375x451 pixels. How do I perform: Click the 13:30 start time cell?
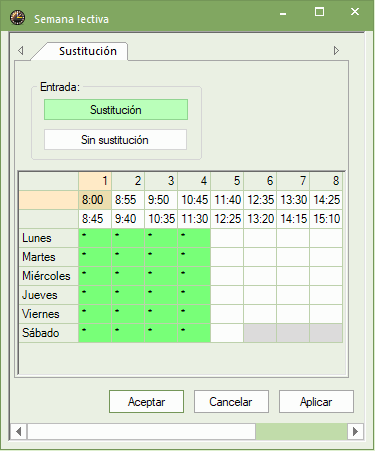pos(293,200)
